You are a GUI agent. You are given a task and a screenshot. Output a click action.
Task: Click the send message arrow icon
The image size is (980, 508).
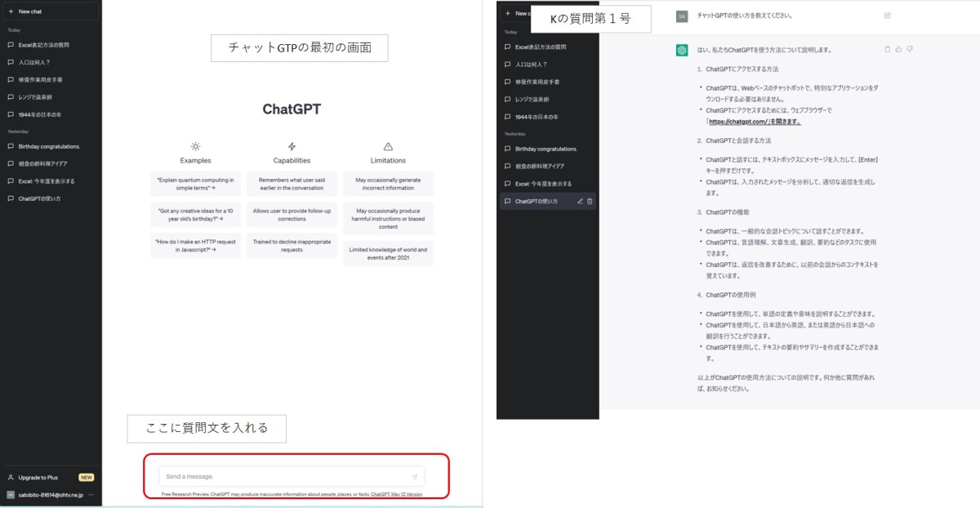point(414,477)
